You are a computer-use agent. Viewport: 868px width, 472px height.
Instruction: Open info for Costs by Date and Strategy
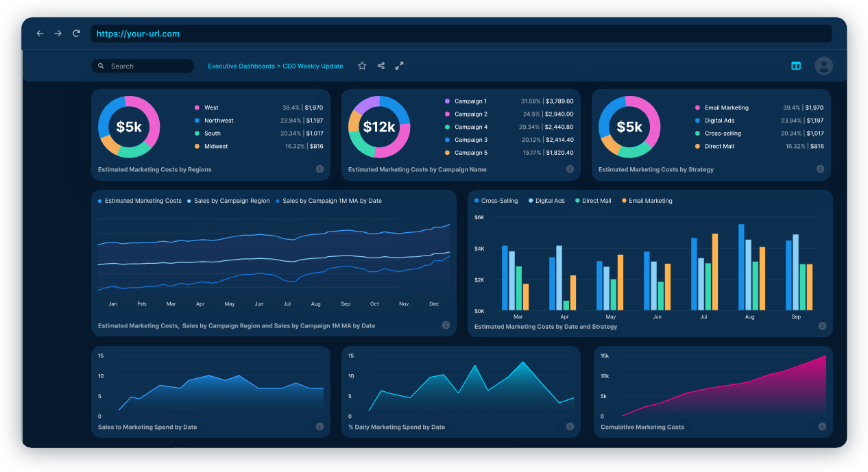coord(822,326)
